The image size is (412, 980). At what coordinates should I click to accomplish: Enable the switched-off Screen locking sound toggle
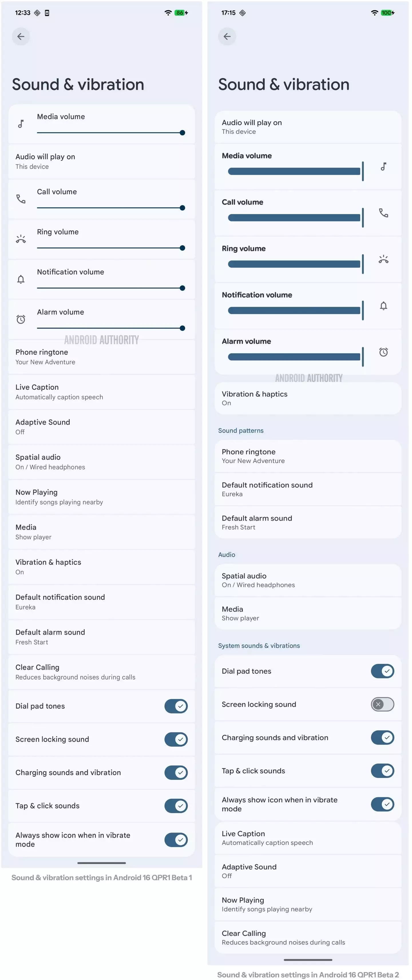pos(382,704)
